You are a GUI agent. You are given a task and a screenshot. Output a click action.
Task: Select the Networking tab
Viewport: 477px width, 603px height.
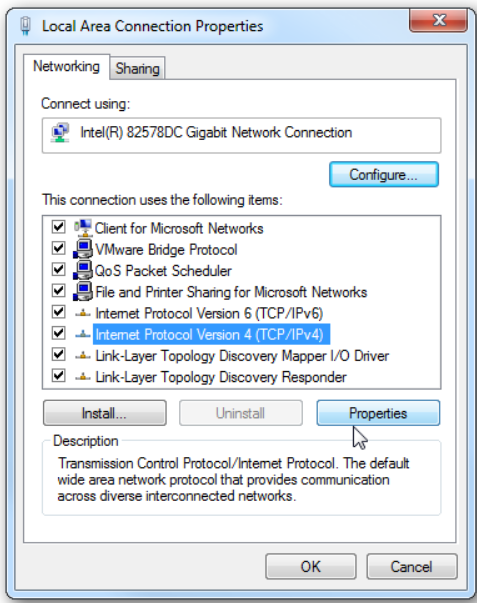click(x=66, y=67)
